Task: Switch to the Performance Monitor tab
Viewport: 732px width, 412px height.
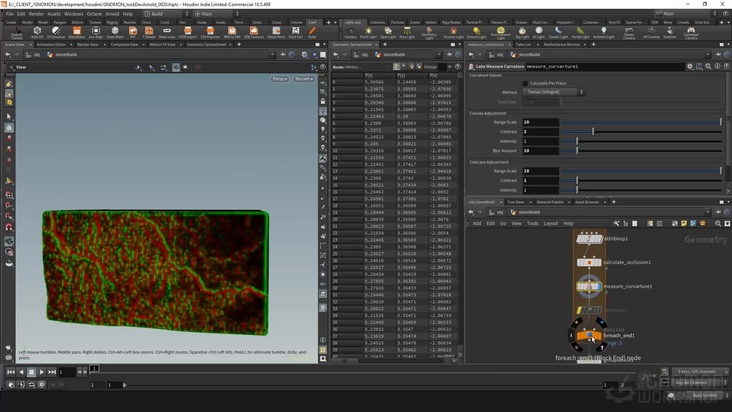Action: click(563, 44)
